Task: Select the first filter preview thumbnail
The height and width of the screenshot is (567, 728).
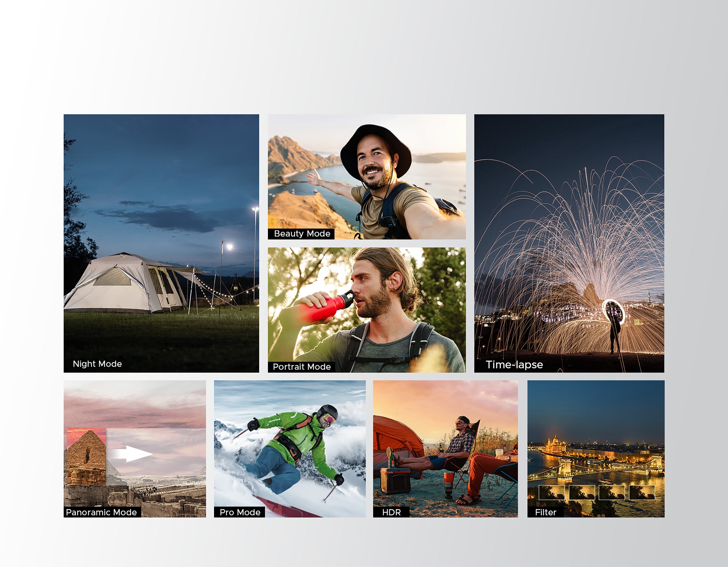Action: tap(551, 493)
